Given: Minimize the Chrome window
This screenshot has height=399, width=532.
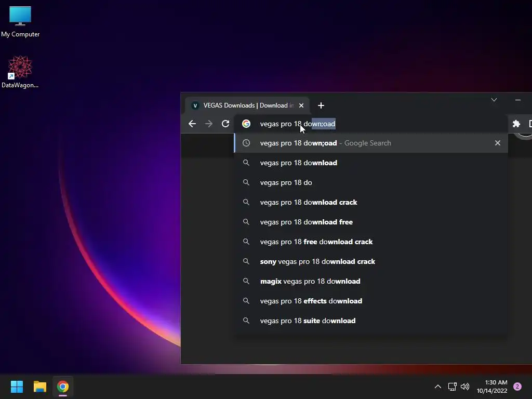Looking at the screenshot, I should point(518,100).
